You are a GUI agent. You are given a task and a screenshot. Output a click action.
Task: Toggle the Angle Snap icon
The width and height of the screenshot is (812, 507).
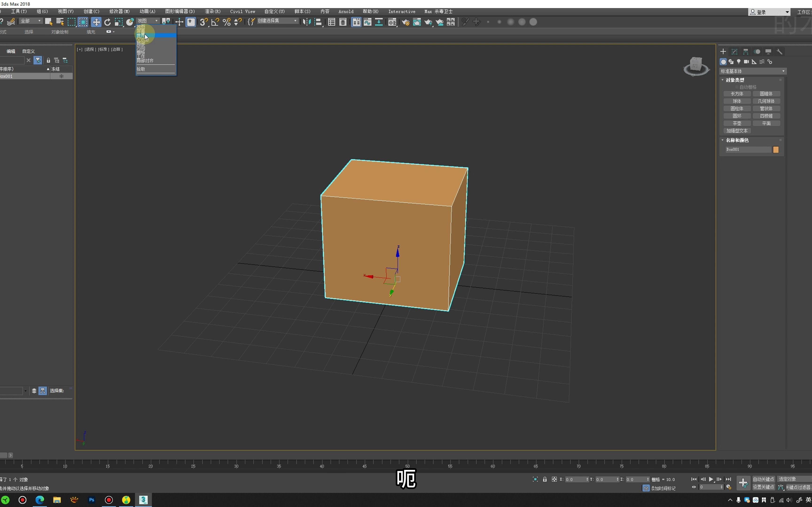tap(215, 22)
